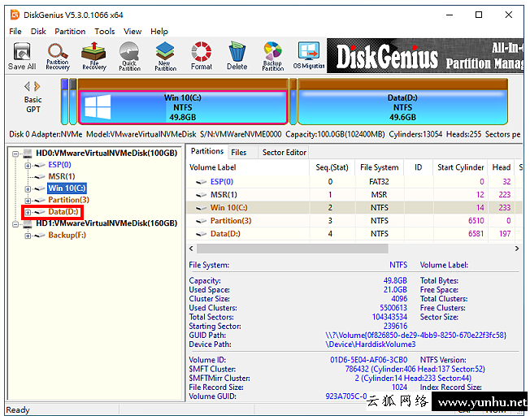Image resolution: width=530 pixels, height=420 pixels.
Task: Create a New Partition via the toolbar
Action: (165, 56)
